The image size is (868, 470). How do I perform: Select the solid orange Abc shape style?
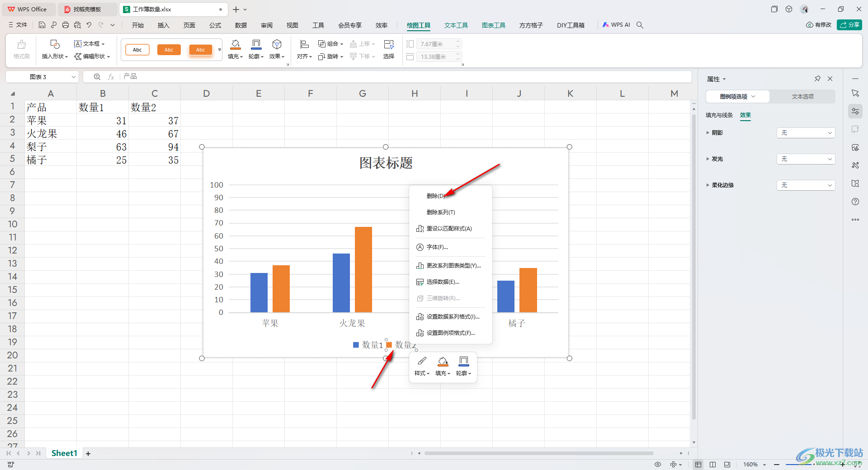[169, 50]
